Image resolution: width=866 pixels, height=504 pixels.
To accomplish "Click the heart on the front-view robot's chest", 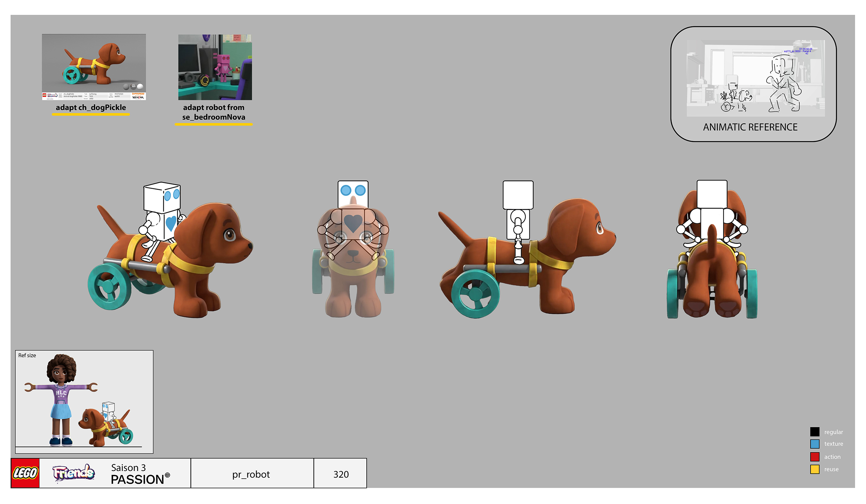I will tap(353, 222).
